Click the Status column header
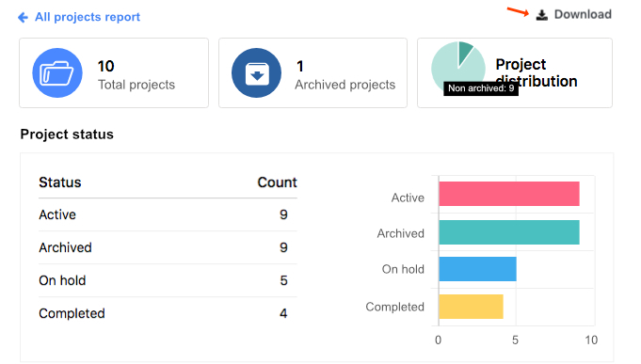The image size is (641, 364). pos(60,182)
